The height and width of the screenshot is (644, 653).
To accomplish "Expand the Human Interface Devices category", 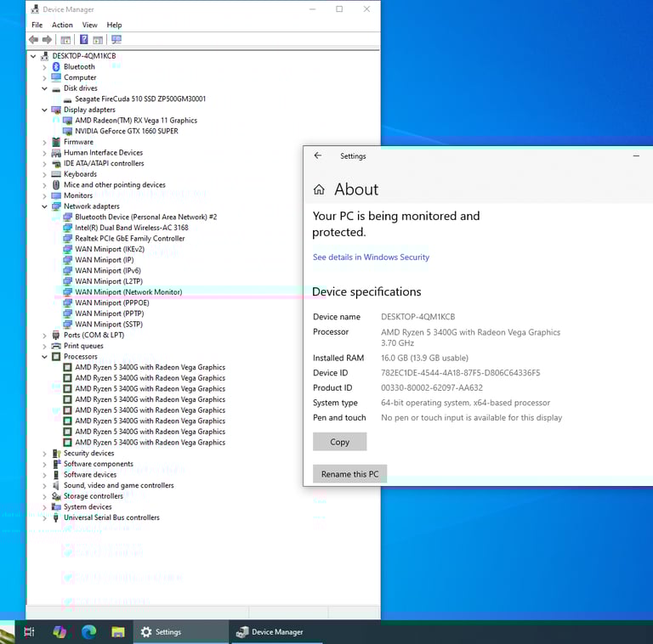I will (44, 153).
